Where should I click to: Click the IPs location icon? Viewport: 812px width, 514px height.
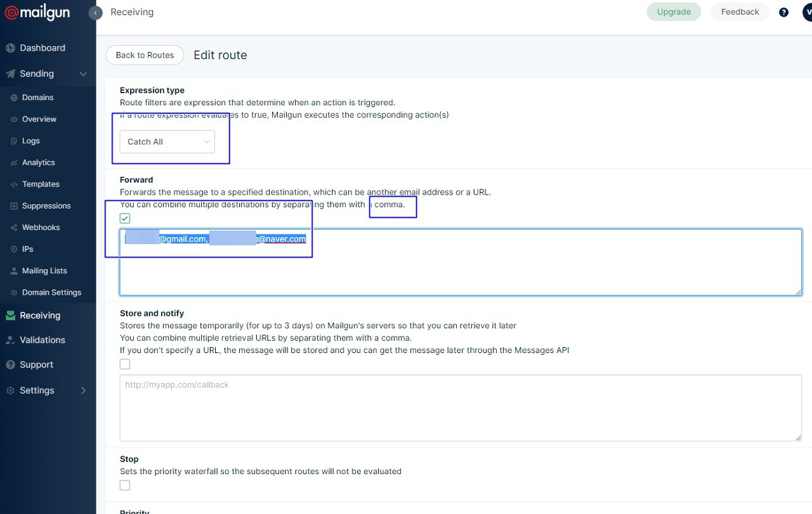(x=14, y=249)
